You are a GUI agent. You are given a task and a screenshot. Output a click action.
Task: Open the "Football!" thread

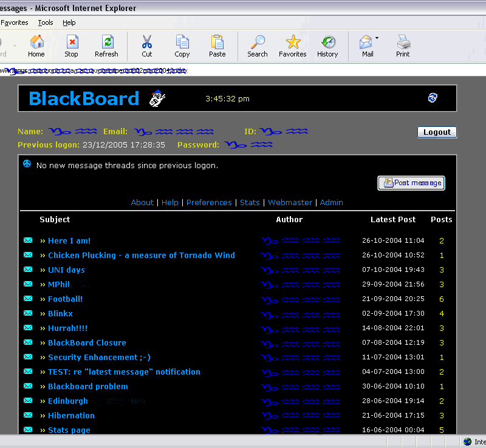tap(66, 299)
